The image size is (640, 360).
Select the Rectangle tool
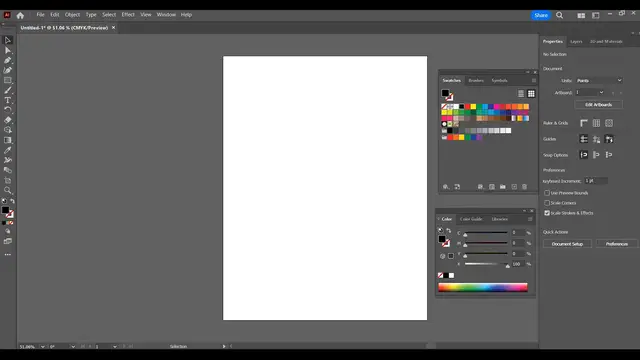tap(8, 80)
